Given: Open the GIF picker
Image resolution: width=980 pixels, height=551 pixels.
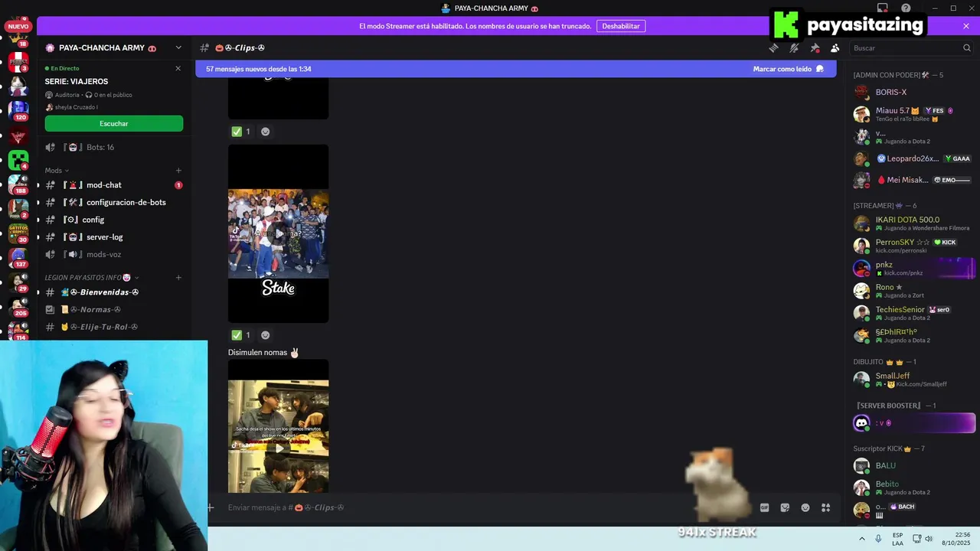Looking at the screenshot, I should pyautogui.click(x=764, y=507).
